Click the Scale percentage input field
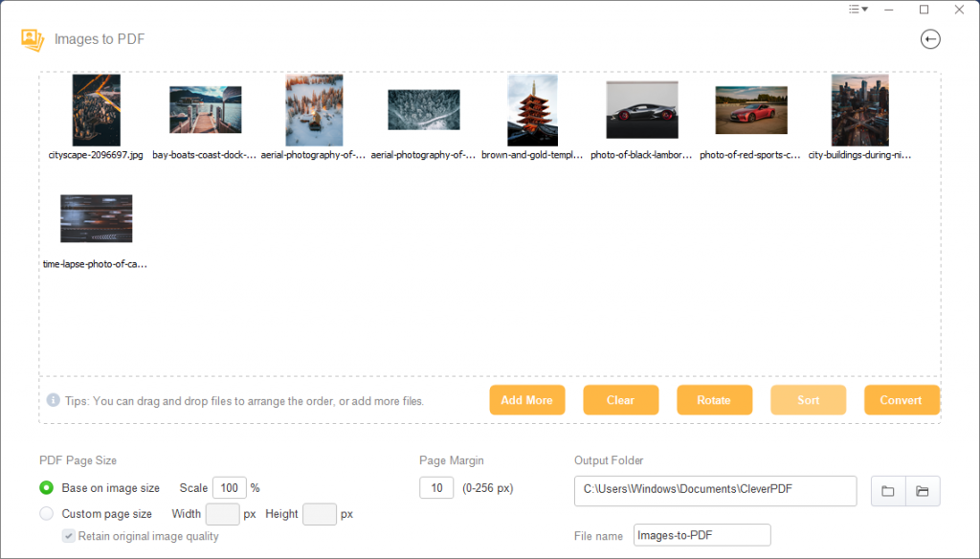Image resolution: width=980 pixels, height=559 pixels. 229,487
